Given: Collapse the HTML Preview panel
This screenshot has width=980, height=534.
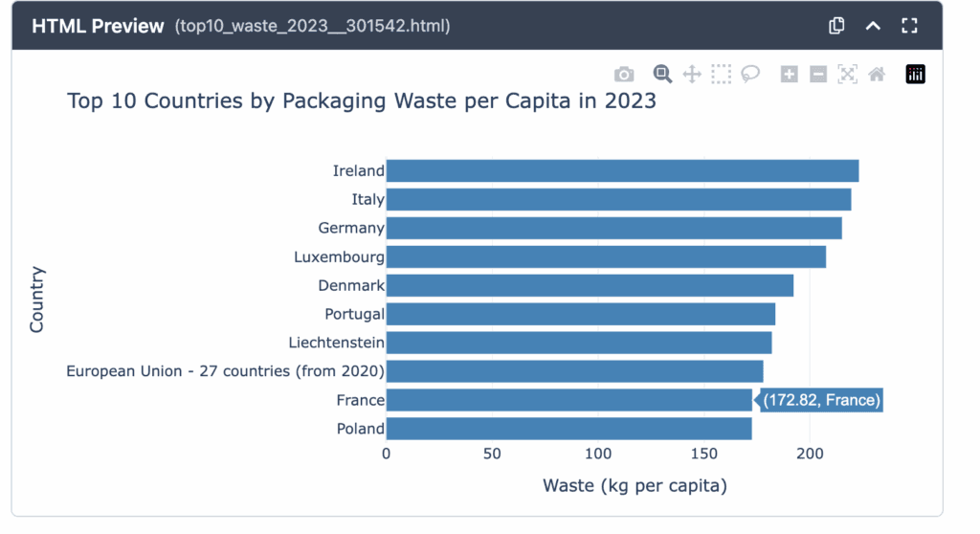Looking at the screenshot, I should coord(873,26).
